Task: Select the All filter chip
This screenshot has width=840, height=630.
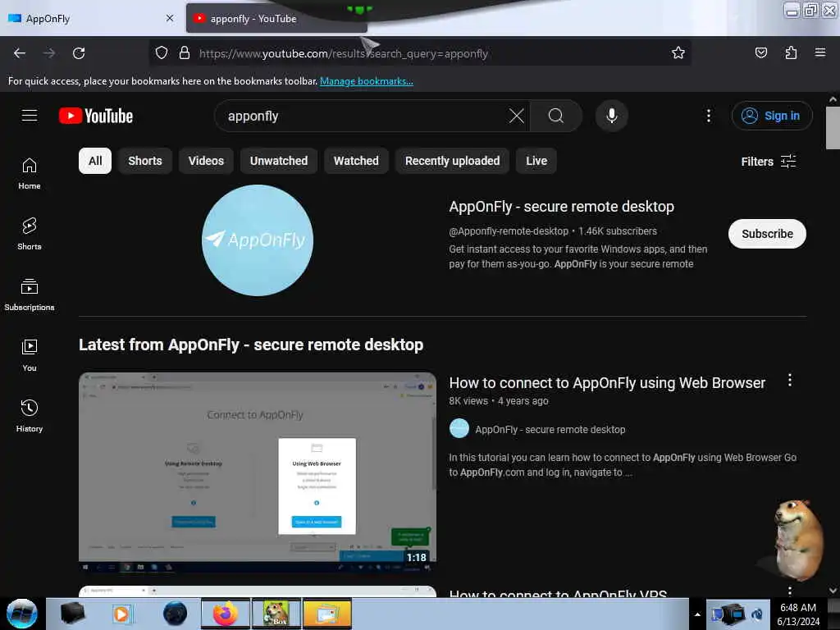Action: tap(95, 161)
